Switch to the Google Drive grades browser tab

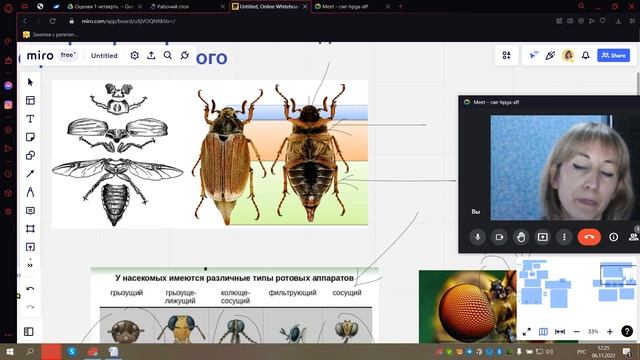pos(104,7)
